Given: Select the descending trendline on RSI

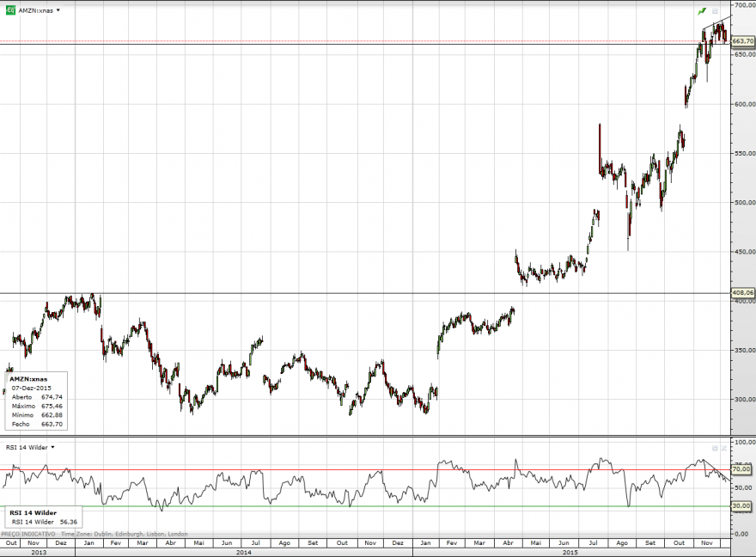Looking at the screenshot, I should 716,471.
